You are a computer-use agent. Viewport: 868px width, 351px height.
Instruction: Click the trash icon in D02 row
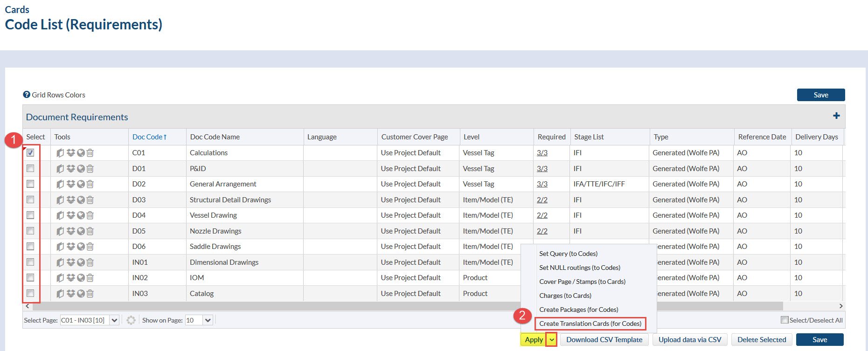pyautogui.click(x=90, y=184)
